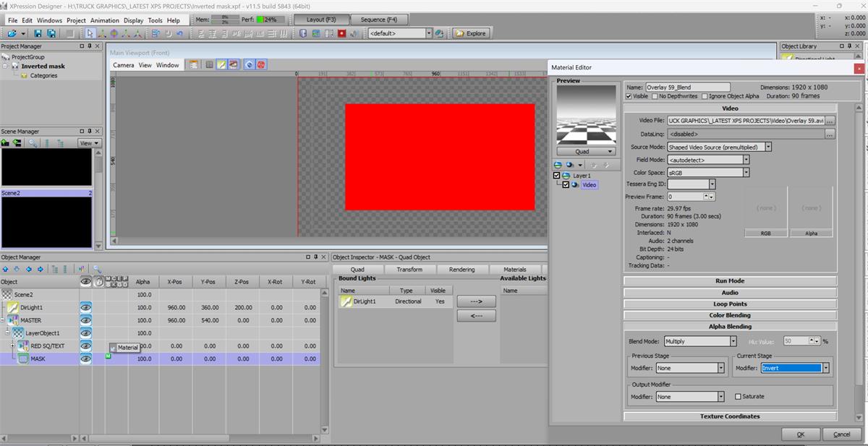Enable the Saturate checkbox
The height and width of the screenshot is (446, 868).
[738, 397]
